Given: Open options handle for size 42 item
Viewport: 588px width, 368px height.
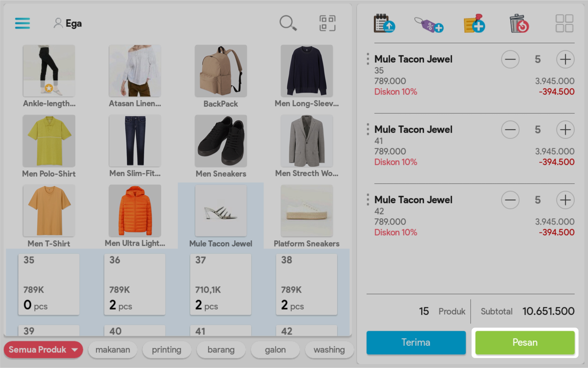Looking at the screenshot, I should [368, 200].
